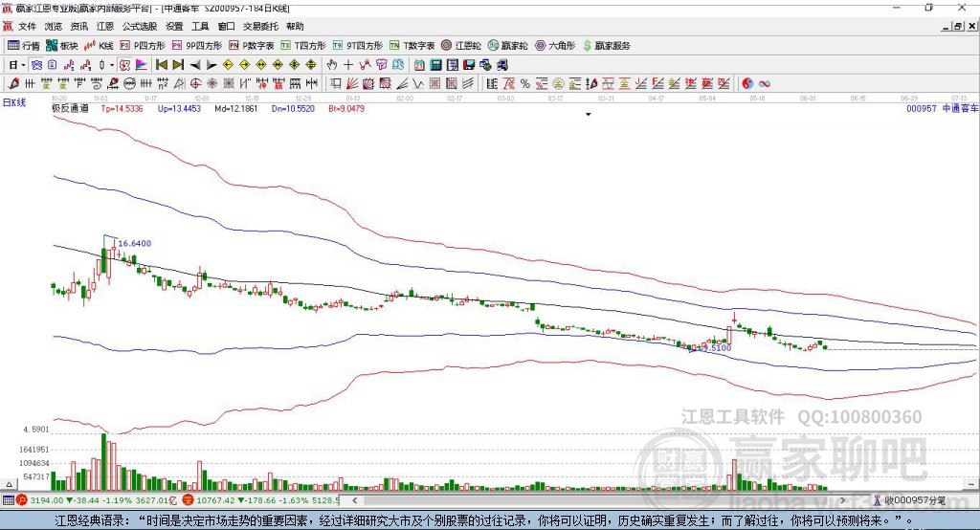Open 赢家服务 service page

606,46
